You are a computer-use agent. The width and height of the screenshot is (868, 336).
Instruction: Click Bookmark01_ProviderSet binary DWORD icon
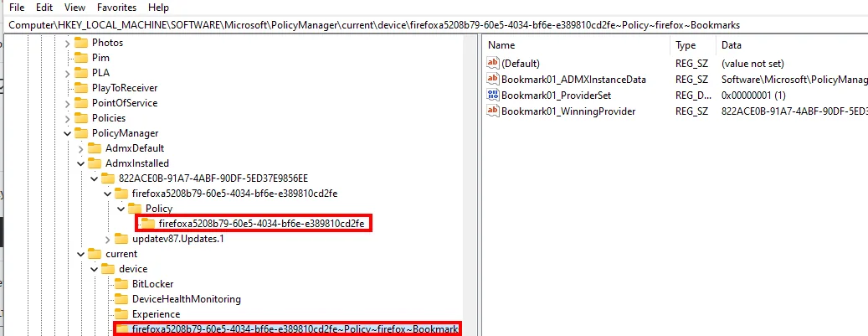point(493,96)
